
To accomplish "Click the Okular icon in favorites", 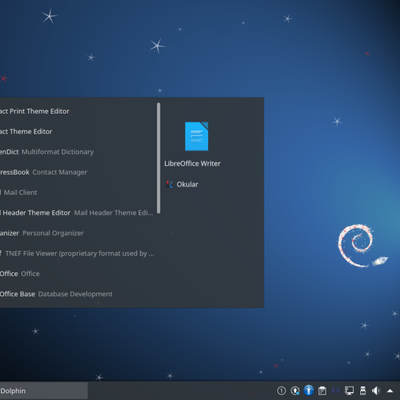I will [170, 184].
